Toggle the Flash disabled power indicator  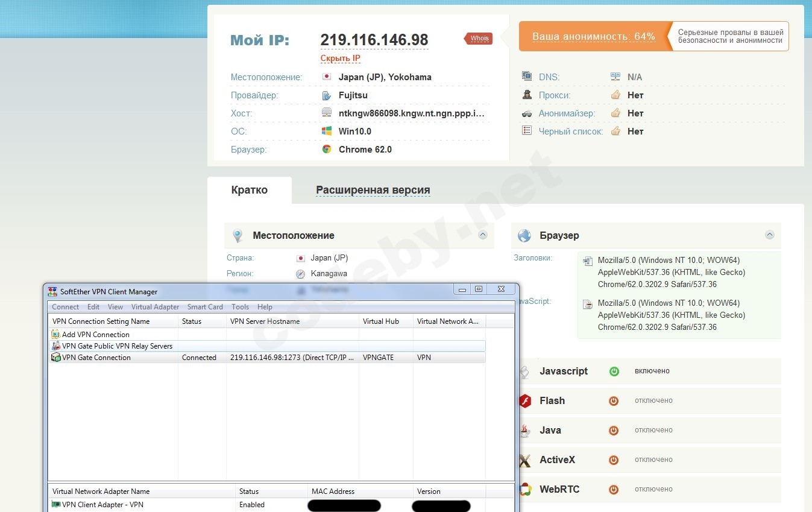pos(614,400)
